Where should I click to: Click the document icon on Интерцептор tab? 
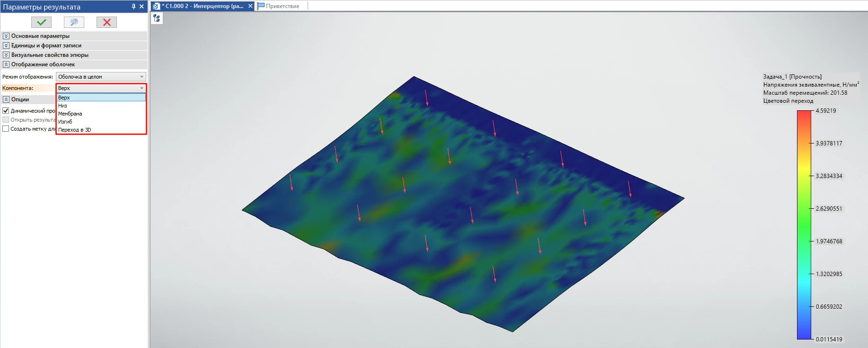157,6
